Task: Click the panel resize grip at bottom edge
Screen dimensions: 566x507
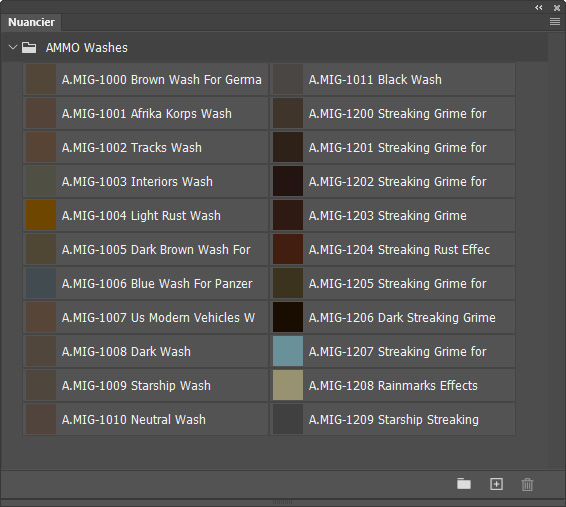Action: tap(282, 502)
